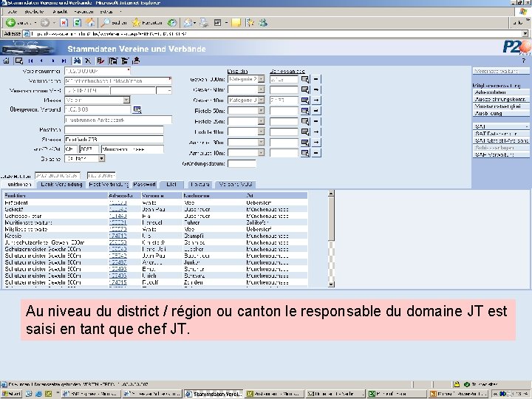This screenshot has width=532, height=399.
Task: Click the Gründungsdatum input field
Action: coord(242,163)
